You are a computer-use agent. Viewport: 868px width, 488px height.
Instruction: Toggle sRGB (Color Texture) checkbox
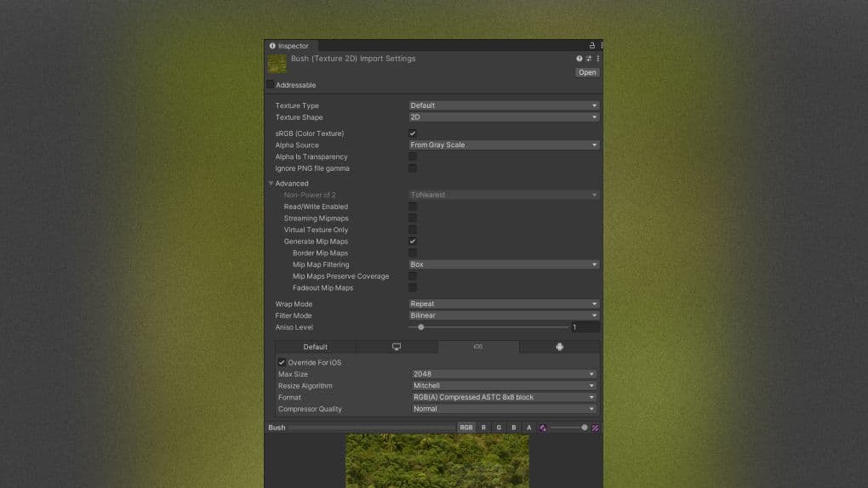[x=413, y=133]
